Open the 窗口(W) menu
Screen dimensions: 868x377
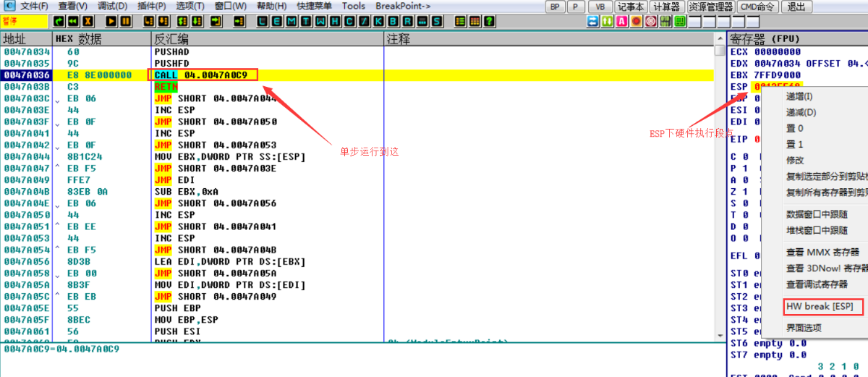click(x=230, y=6)
